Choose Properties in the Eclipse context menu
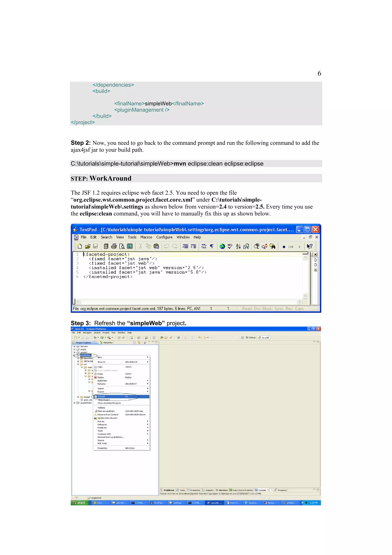This screenshot has width=392, height=555. (x=122, y=448)
